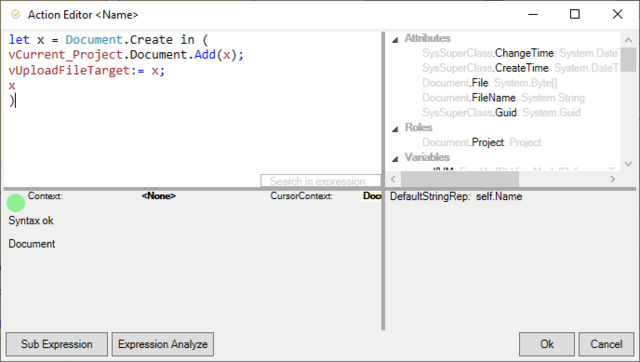640x362 pixels.
Task: Close the Action Editor window
Action: click(617, 14)
